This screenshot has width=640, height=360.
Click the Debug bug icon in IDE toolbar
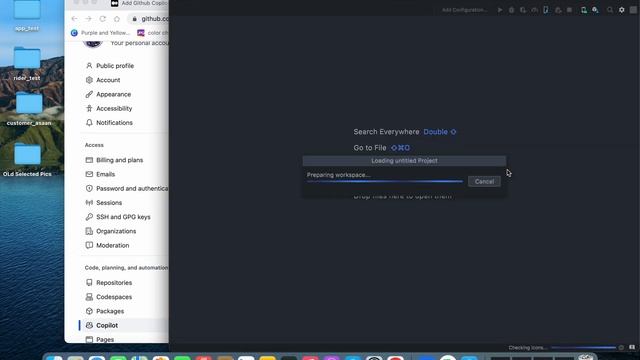tap(511, 10)
